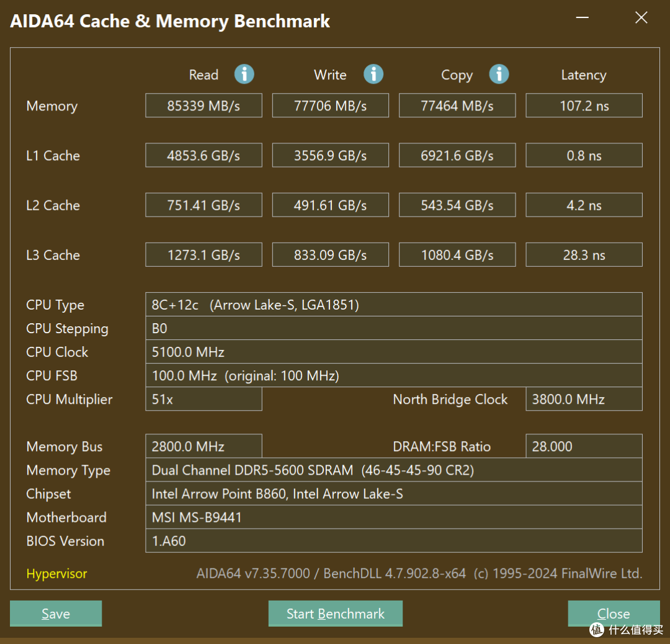Click the Read info icon
Image resolution: width=670 pixels, height=644 pixels.
(x=244, y=74)
